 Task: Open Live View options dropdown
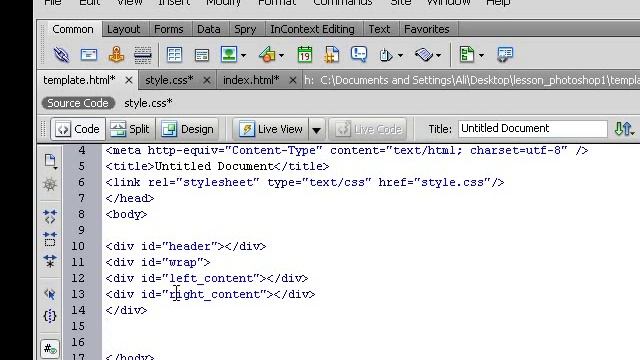click(317, 130)
